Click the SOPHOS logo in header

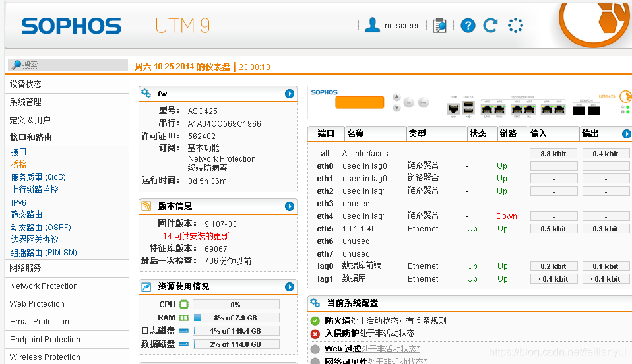71,26
